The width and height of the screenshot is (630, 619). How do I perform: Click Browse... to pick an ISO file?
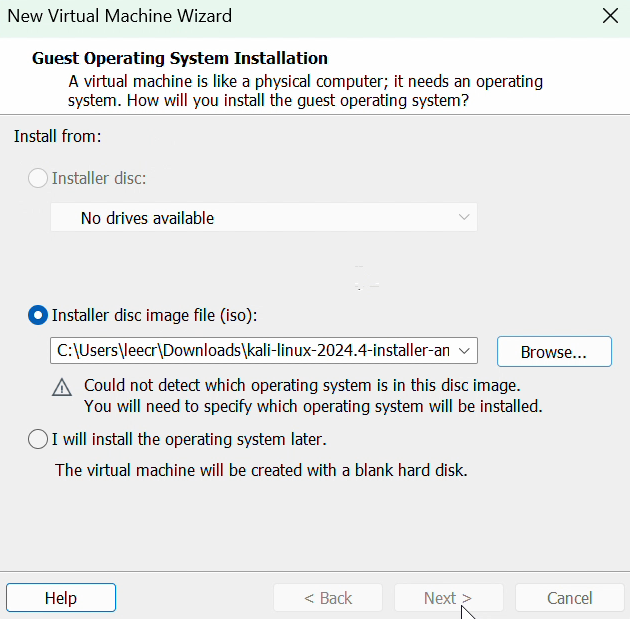(554, 351)
